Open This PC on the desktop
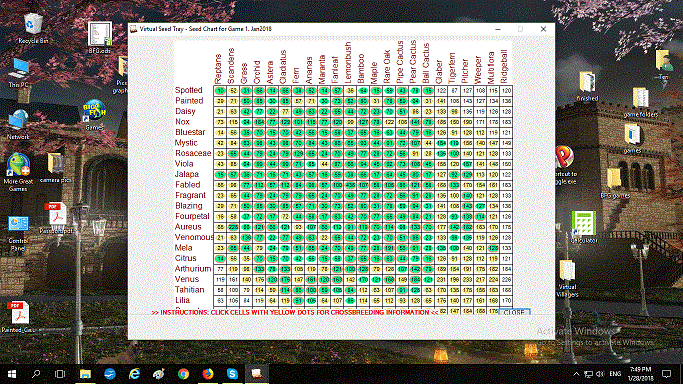Viewport: 683px width, 384px height. (19, 73)
